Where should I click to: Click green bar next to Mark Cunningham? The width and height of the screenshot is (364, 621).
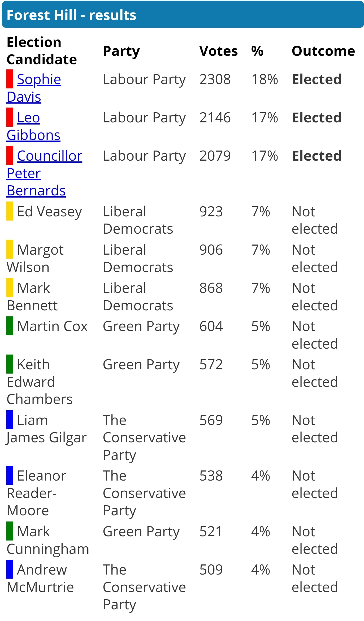point(10,531)
